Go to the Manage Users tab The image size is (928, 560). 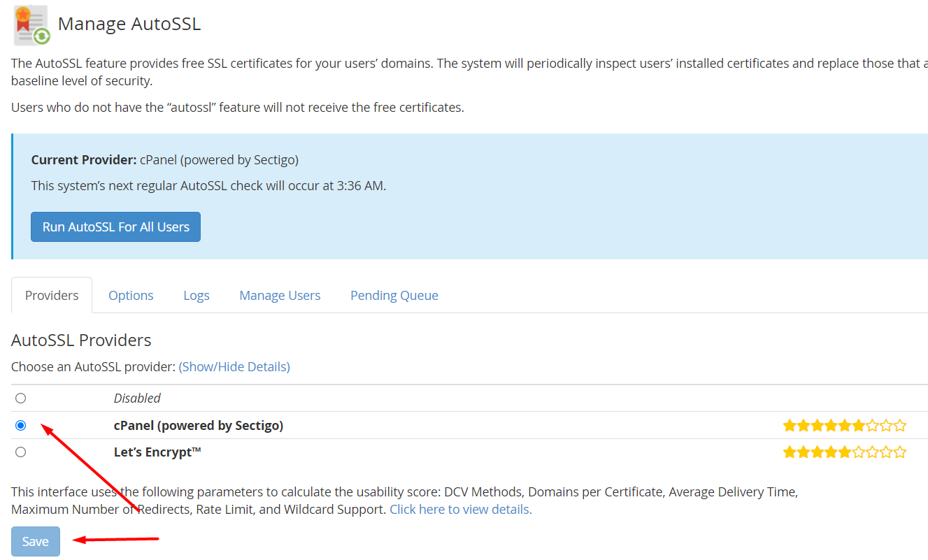(280, 295)
